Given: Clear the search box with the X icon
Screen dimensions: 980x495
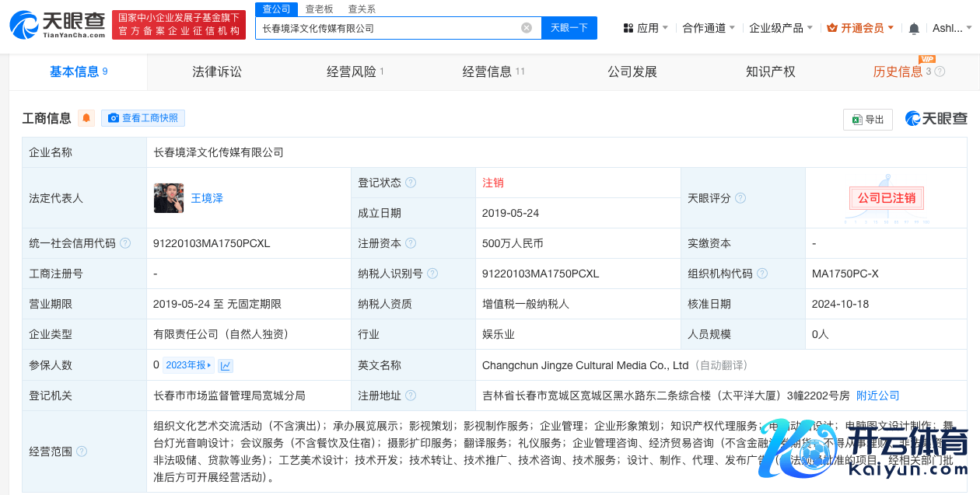Looking at the screenshot, I should [527, 28].
